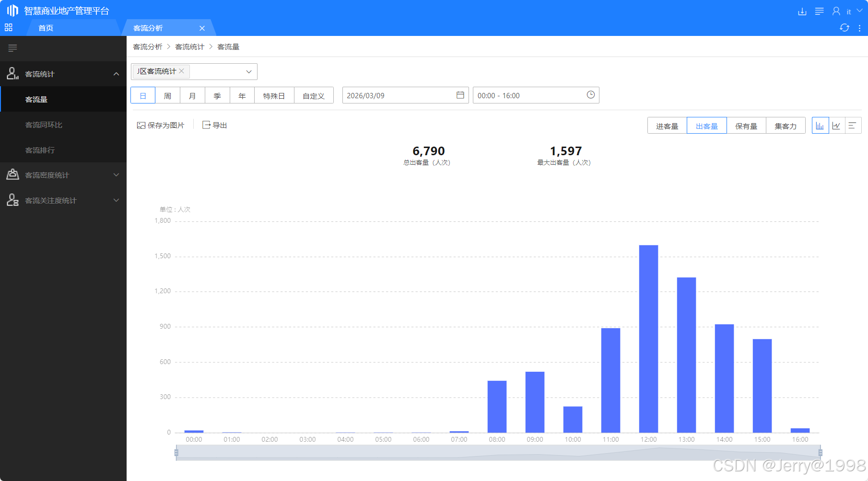The image size is (868, 481).
Task: Click the 客流关注度统计 sidebar icon
Action: [12, 200]
